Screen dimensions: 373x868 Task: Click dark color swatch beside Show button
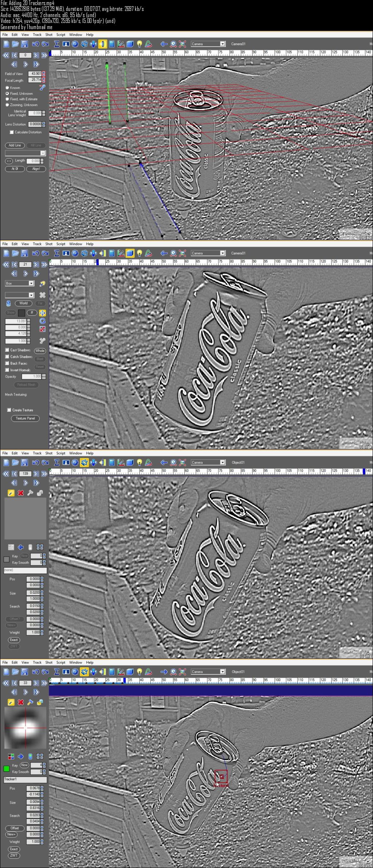point(21,313)
